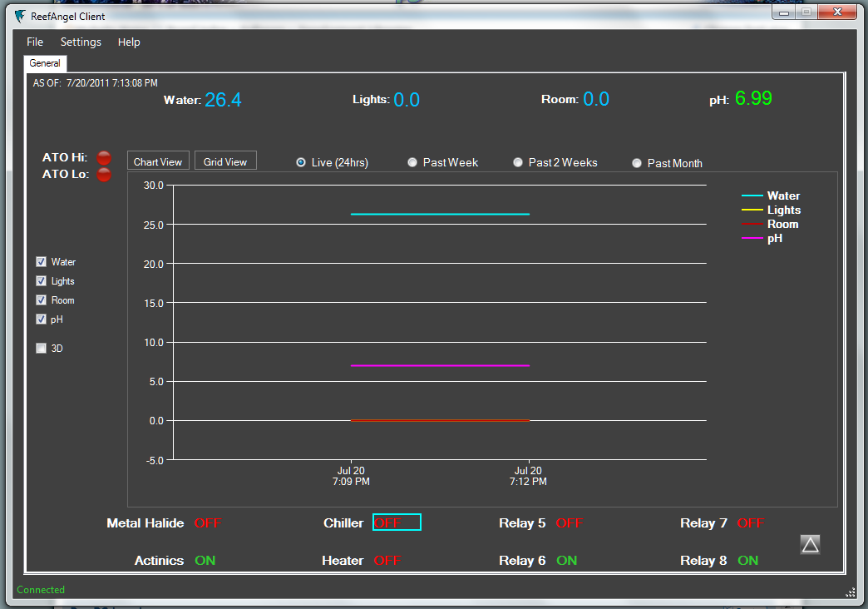Image resolution: width=868 pixels, height=609 pixels.
Task: Enable the 3D chart checkbox
Action: click(41, 349)
